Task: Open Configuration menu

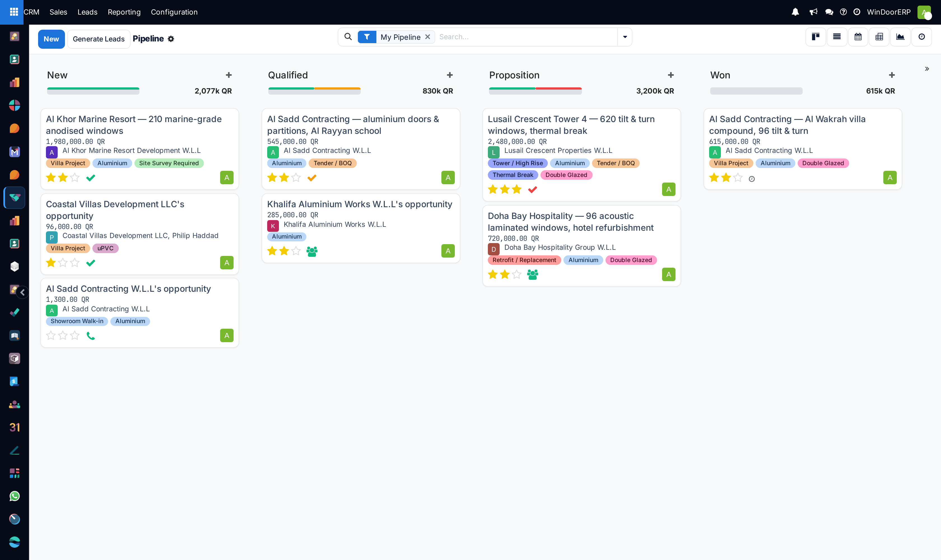Action: (x=174, y=12)
